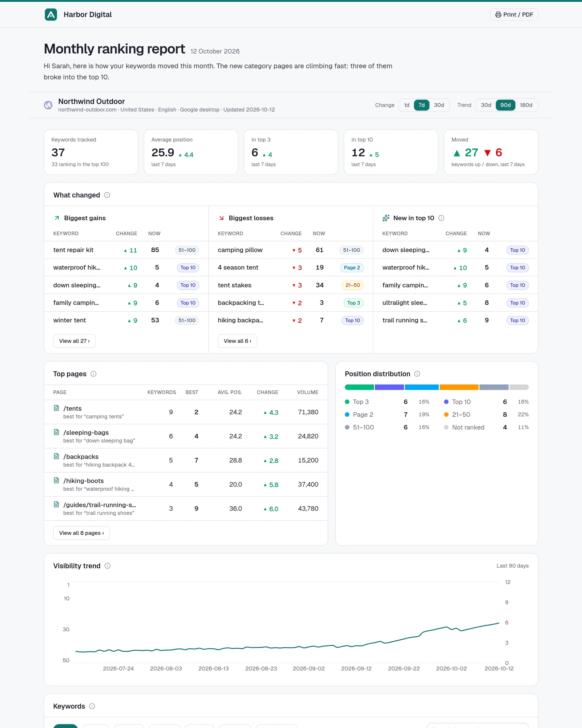This screenshot has width=582, height=728.
Task: Click the Northwind Outdoor globe icon
Action: click(x=48, y=105)
